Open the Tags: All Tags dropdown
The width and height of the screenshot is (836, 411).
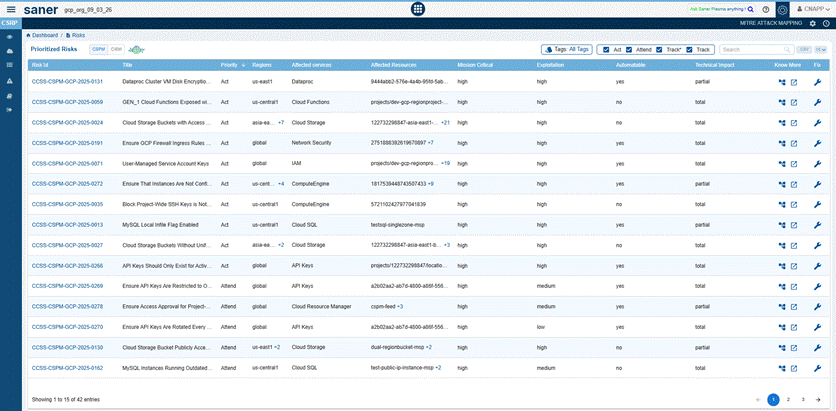(x=567, y=49)
